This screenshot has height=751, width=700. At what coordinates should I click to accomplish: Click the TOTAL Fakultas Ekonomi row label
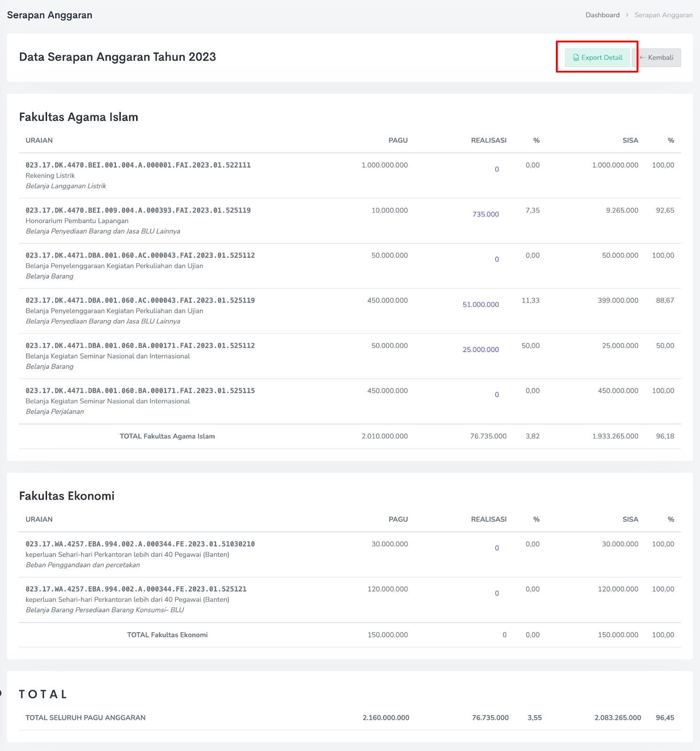pyautogui.click(x=167, y=635)
